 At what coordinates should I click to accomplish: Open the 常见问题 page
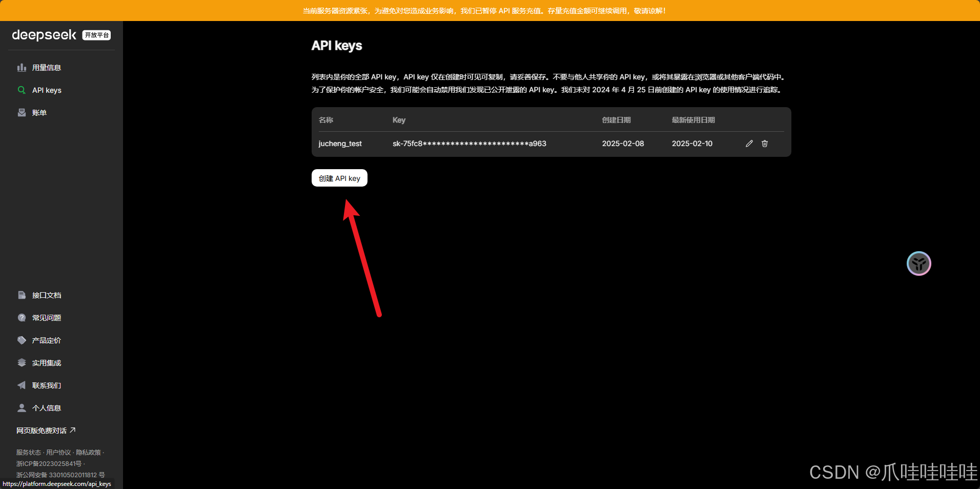point(47,318)
